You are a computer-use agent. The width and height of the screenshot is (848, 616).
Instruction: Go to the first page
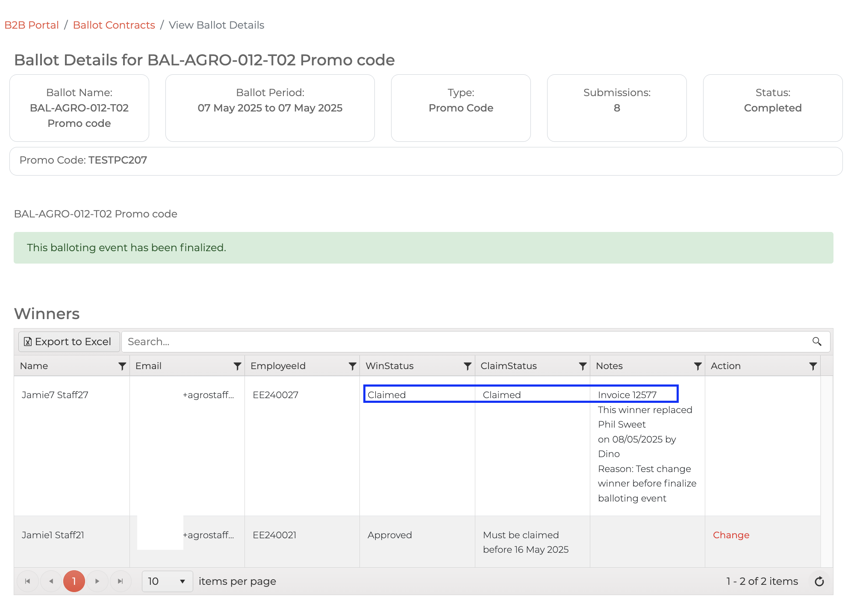coord(28,581)
